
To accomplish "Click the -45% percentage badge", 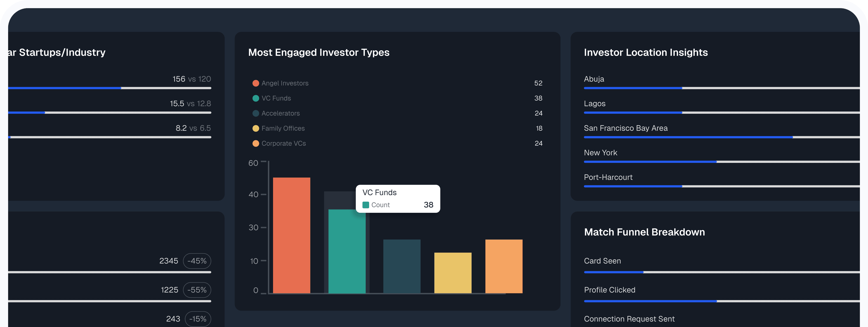I will pos(197,261).
